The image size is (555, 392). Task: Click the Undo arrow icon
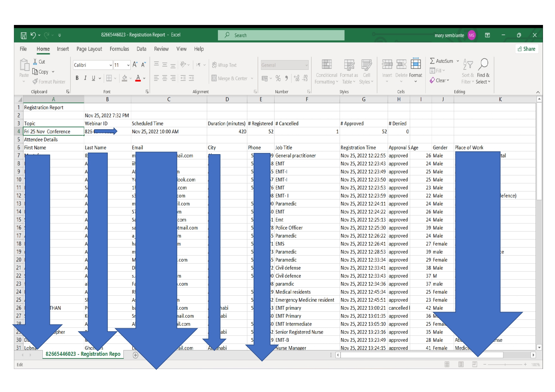[33, 35]
